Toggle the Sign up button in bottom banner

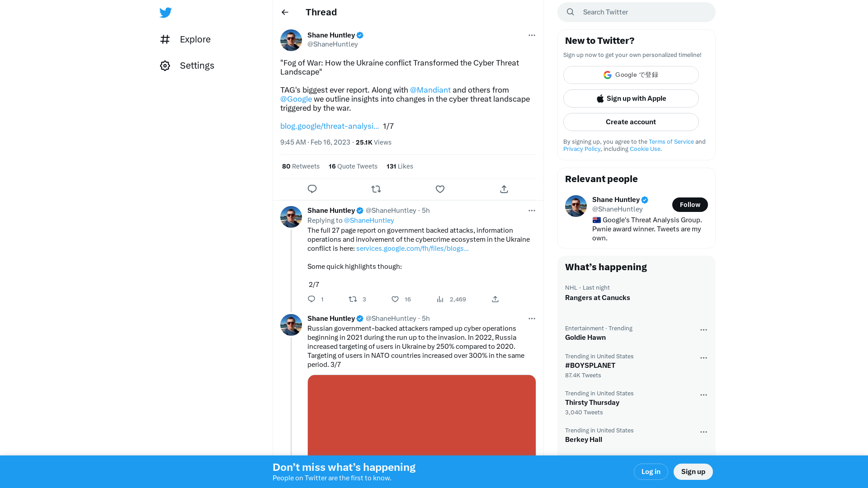(693, 471)
